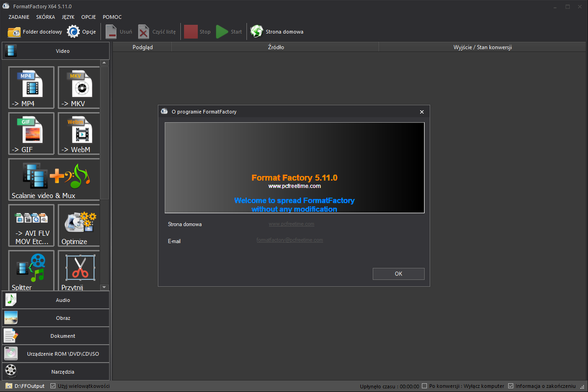Expand the Narzędzia category panel
The height and width of the screenshot is (392, 588).
[56, 372]
